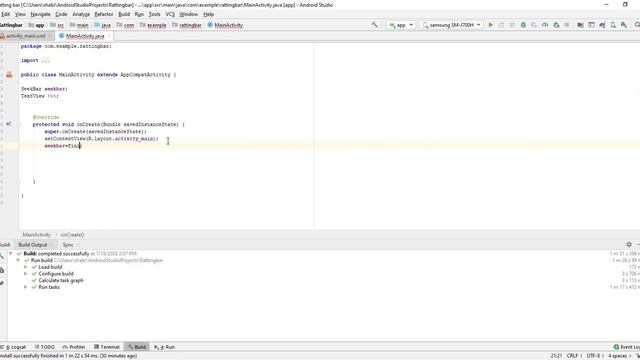Open the profiler toolbar icon
640x360 pixels.
coord(545,25)
